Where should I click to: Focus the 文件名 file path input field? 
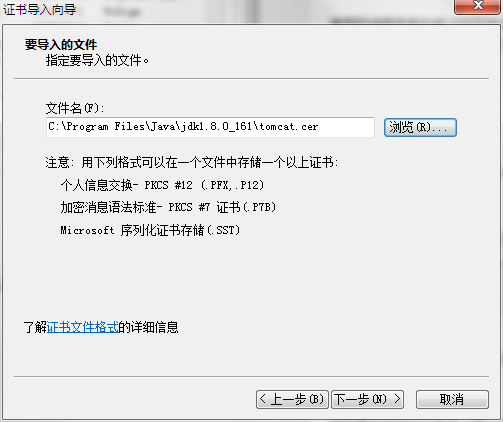(210, 127)
